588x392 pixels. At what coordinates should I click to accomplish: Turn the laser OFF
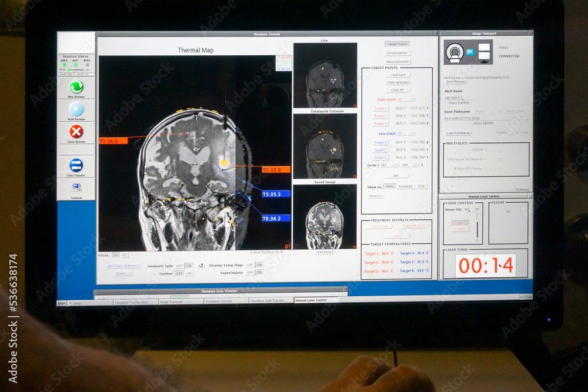[460, 229]
